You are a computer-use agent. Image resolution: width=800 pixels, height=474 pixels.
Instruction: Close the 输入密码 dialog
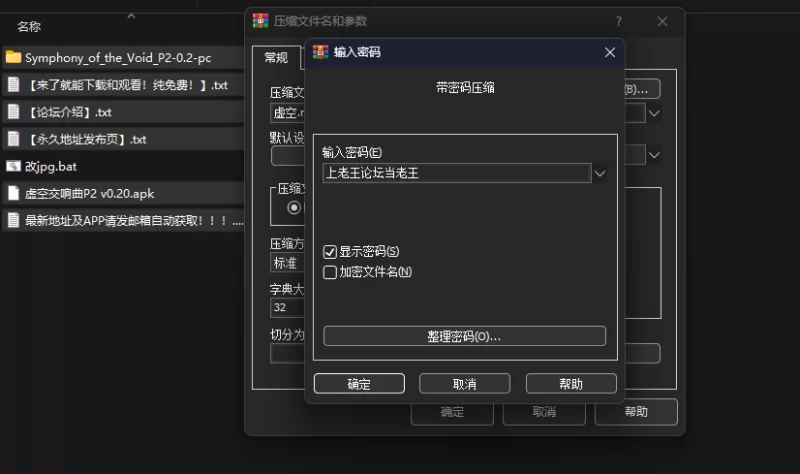pos(610,52)
